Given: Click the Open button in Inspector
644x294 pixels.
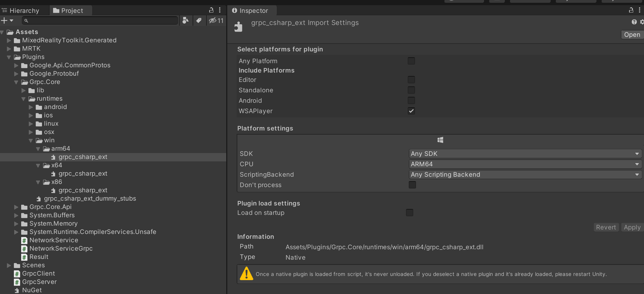Looking at the screenshot, I should tap(632, 35).
